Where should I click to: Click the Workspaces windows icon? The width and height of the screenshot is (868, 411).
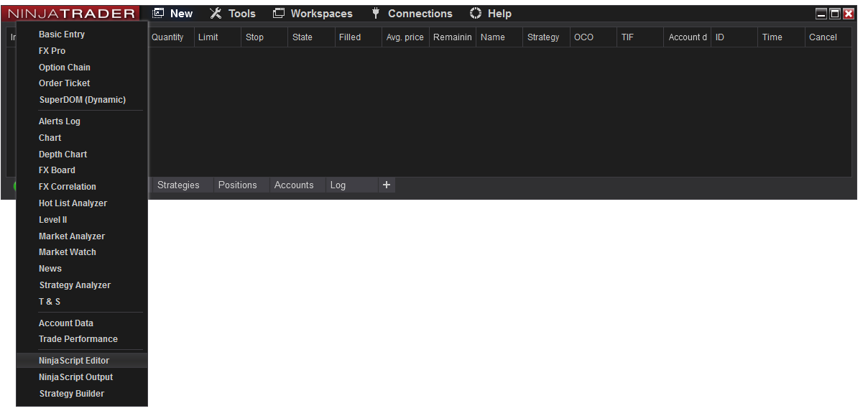click(279, 14)
